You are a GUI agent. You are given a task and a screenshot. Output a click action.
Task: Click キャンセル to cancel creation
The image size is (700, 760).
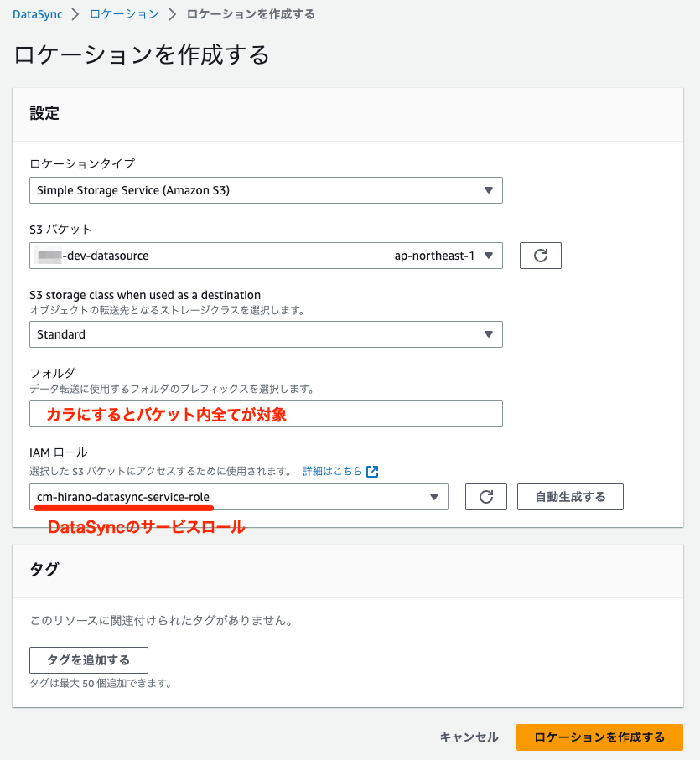(468, 737)
